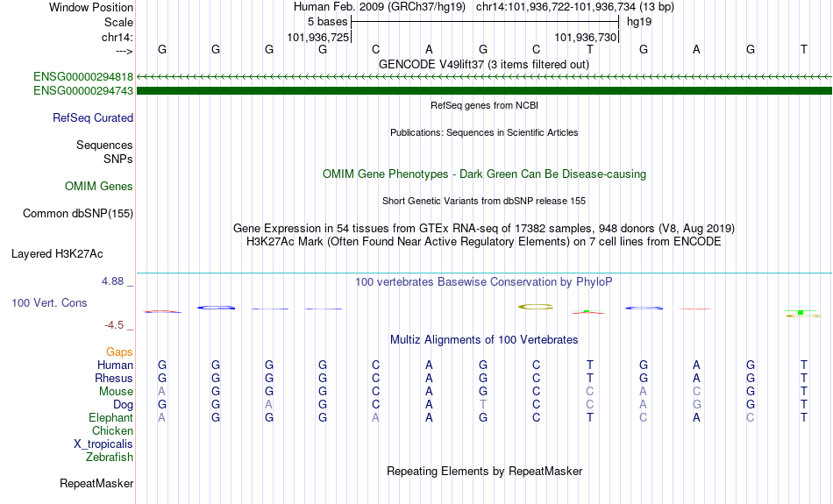The width and height of the screenshot is (833, 504).
Task: Select the Mouse species row label
Action: coord(116,392)
